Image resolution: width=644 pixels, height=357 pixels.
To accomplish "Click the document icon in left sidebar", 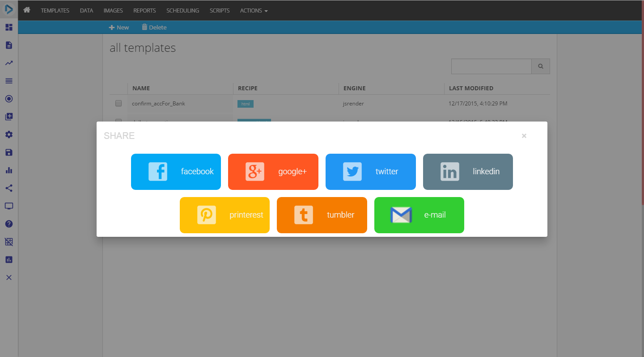I will 9,45.
